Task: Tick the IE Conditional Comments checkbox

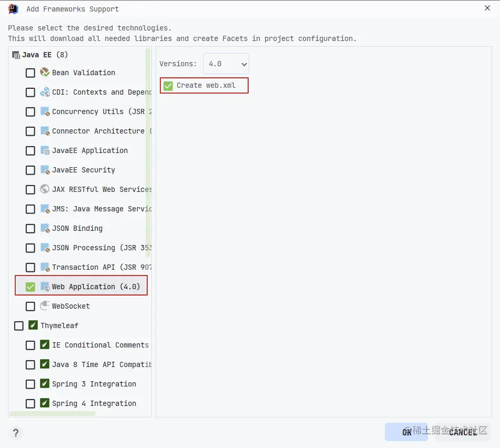Action: pos(30,345)
